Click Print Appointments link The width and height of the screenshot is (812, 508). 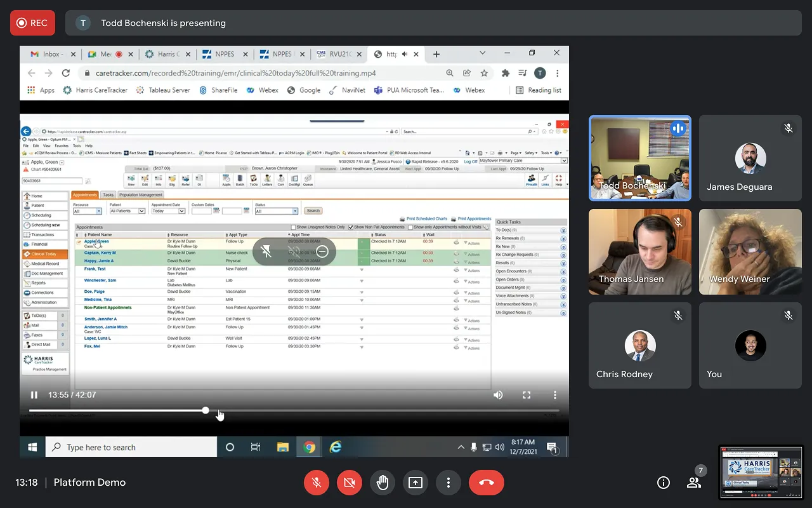point(475,219)
